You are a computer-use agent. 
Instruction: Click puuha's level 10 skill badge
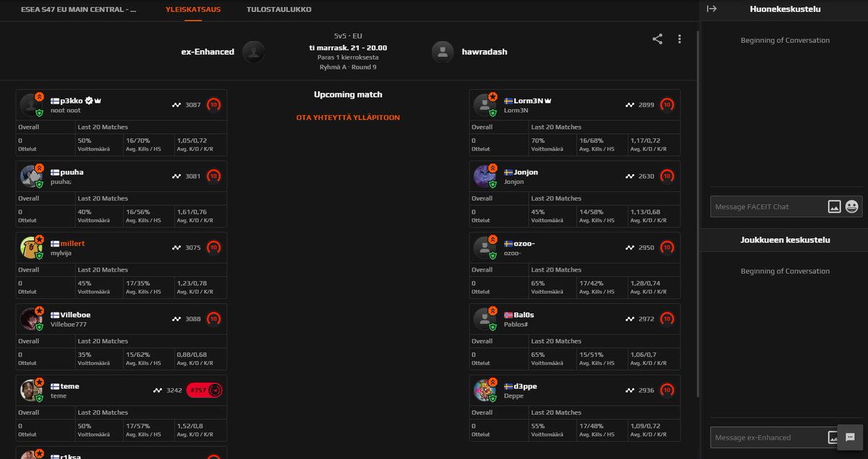click(x=213, y=176)
